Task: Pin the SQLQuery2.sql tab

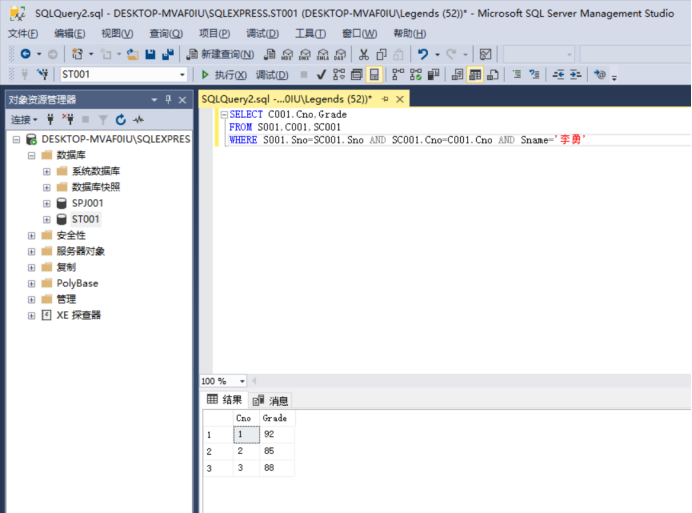Action: click(385, 99)
